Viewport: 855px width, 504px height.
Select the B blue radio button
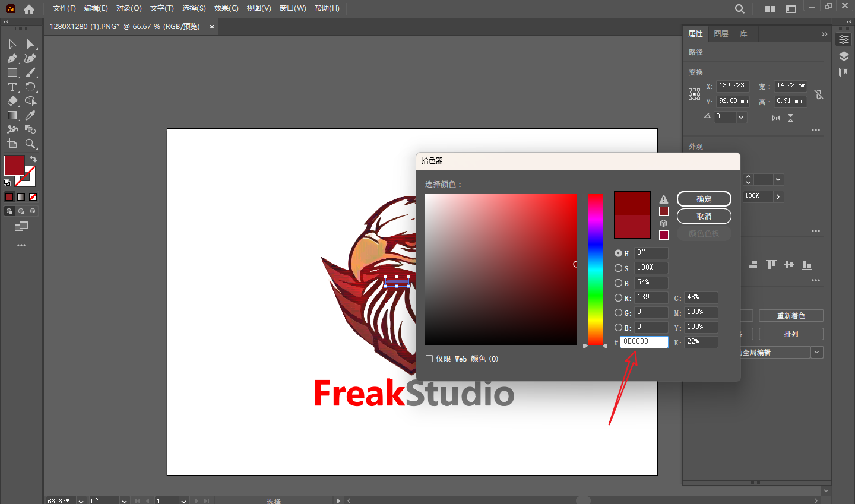pyautogui.click(x=618, y=327)
